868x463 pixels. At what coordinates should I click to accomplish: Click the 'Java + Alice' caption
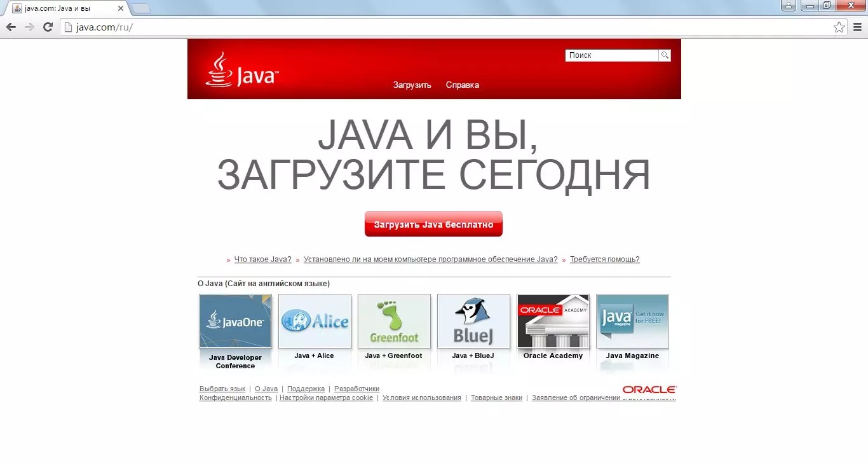click(314, 356)
